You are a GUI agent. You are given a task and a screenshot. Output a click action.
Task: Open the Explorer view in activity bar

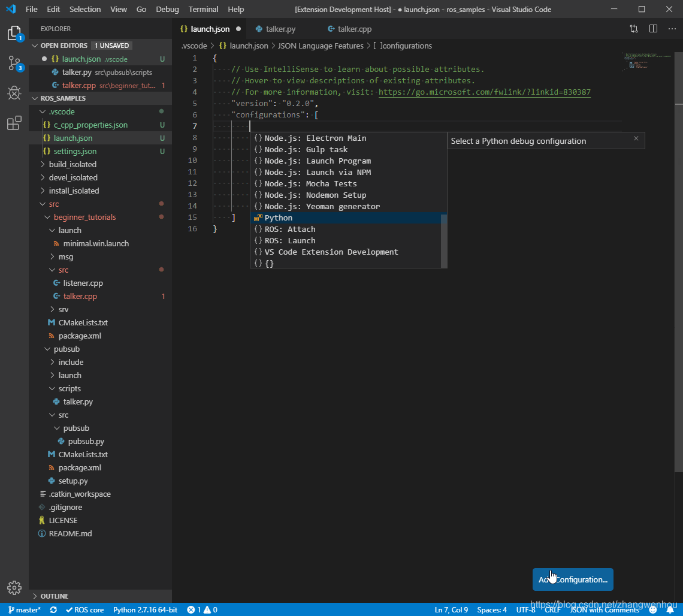tap(14, 33)
